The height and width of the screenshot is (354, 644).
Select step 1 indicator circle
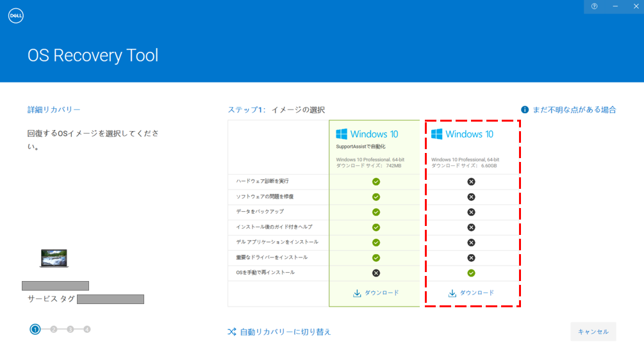coord(35,329)
